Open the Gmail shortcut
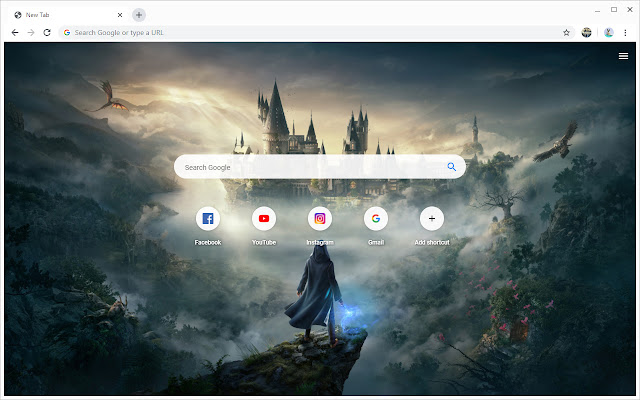 pos(376,218)
